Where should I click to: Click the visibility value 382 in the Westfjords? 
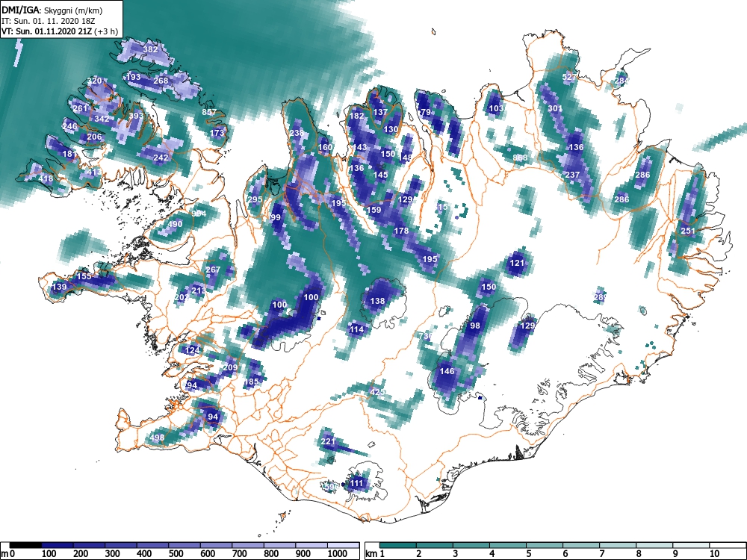[x=150, y=49]
